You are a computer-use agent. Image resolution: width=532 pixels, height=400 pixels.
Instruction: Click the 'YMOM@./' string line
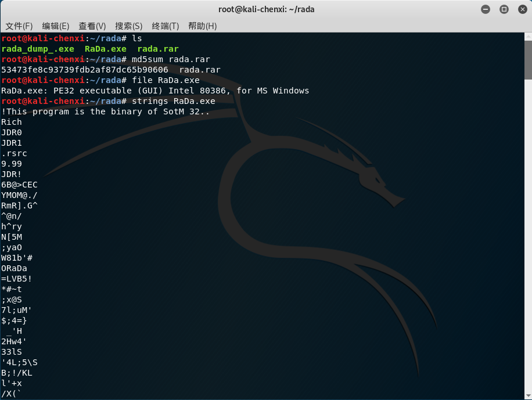pos(19,196)
